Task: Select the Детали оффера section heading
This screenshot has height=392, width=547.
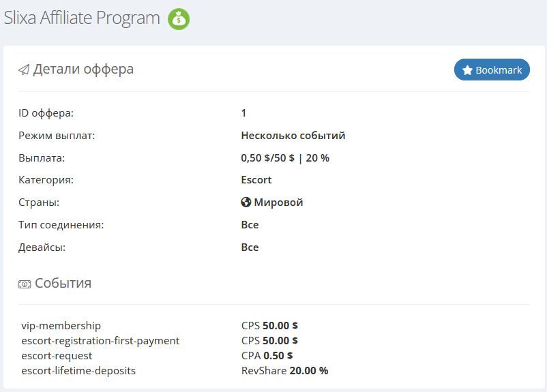Action: point(83,69)
